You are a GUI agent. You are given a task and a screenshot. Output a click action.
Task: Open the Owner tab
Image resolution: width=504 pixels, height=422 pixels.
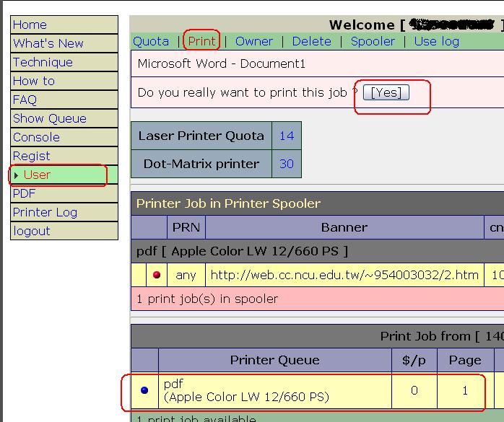[254, 41]
